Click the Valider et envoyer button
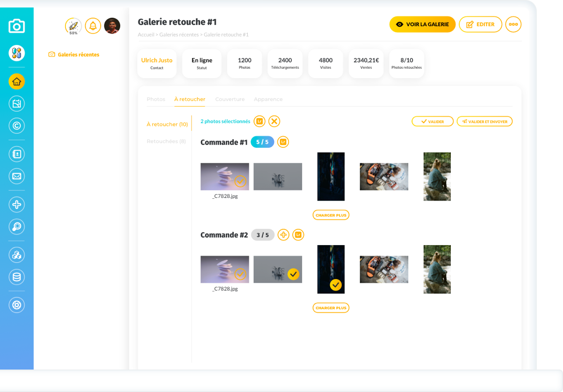The height and width of the screenshot is (392, 563). [x=485, y=122]
